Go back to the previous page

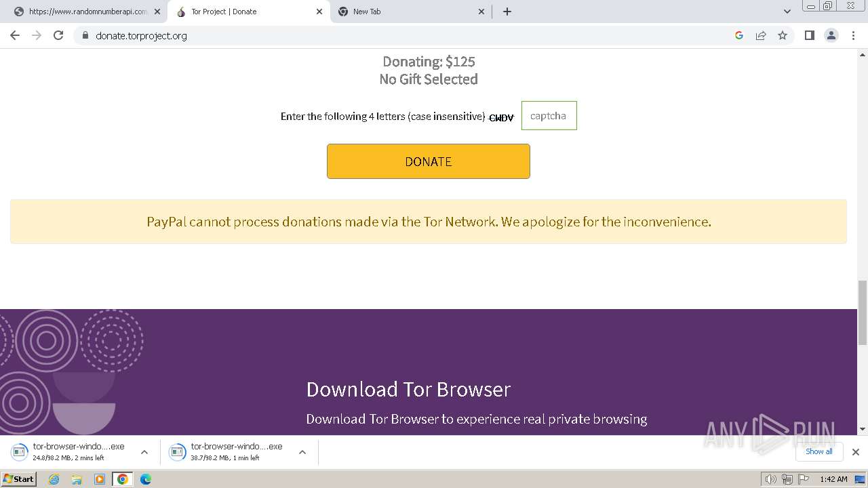[15, 35]
